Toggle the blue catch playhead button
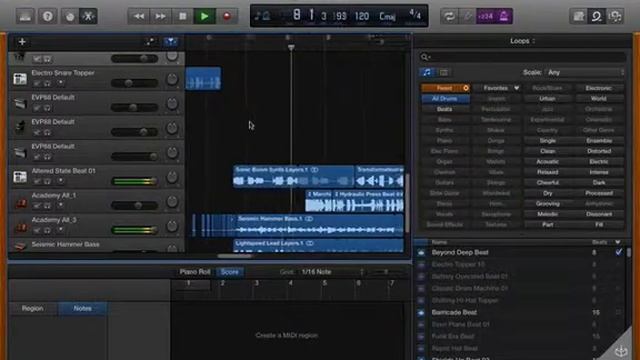The height and width of the screenshot is (360, 640). pyautogui.click(x=171, y=41)
